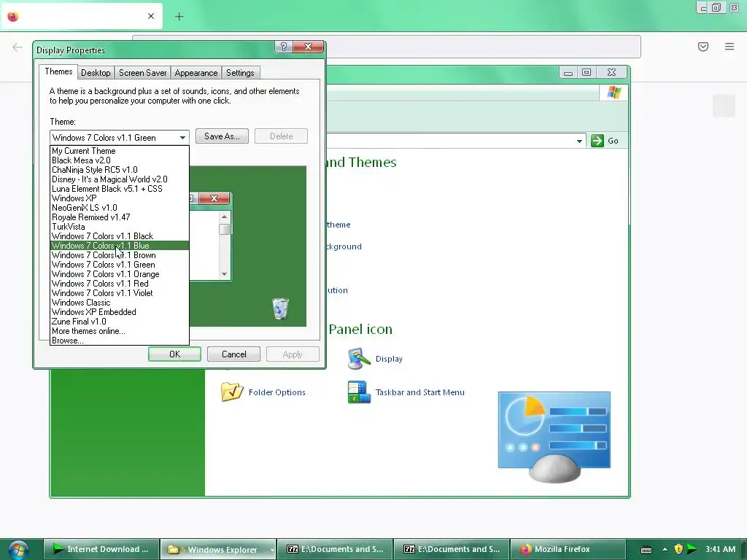This screenshot has height=560, width=747.
Task: Switch to the Settings tab
Action: click(x=240, y=73)
